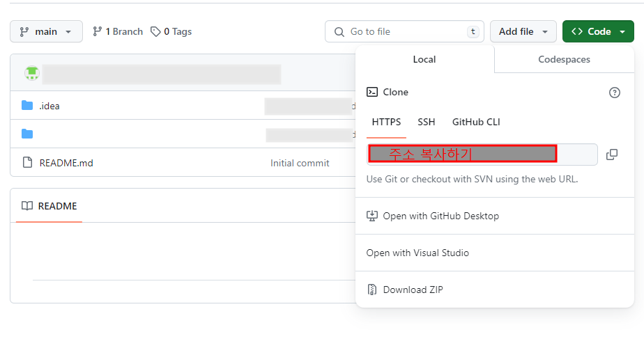Click the ZIP file icon
This screenshot has width=644, height=348.
click(371, 290)
